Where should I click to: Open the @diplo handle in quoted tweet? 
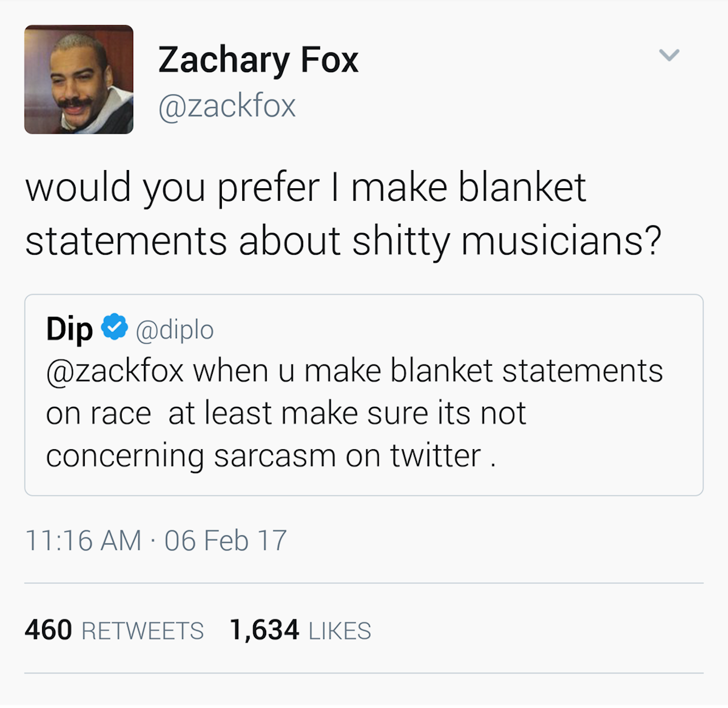tap(175, 330)
